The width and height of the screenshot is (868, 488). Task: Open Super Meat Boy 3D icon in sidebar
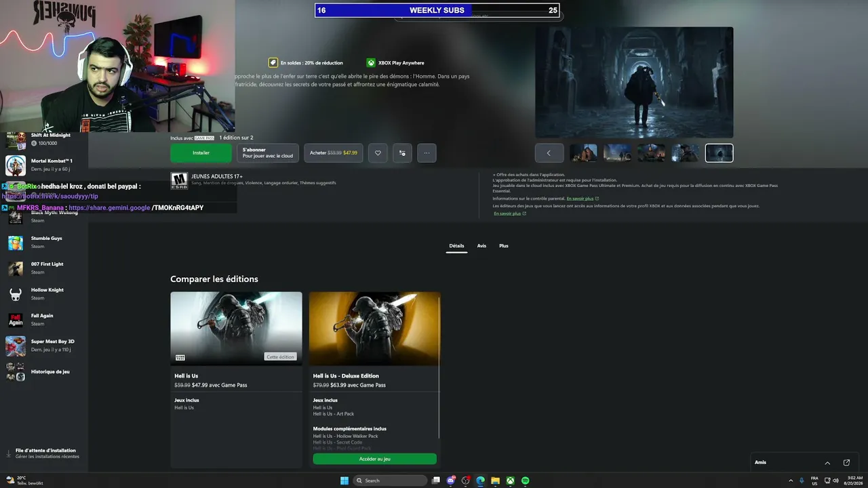pos(16,346)
